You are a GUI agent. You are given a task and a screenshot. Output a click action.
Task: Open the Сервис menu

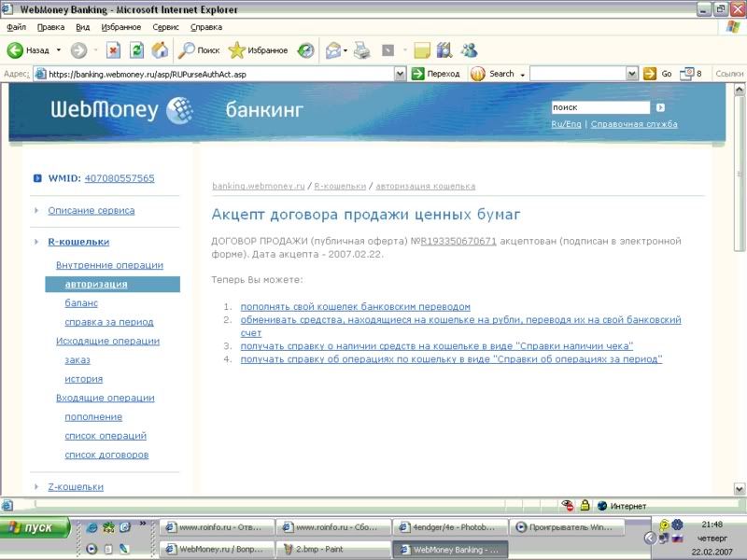click(166, 27)
